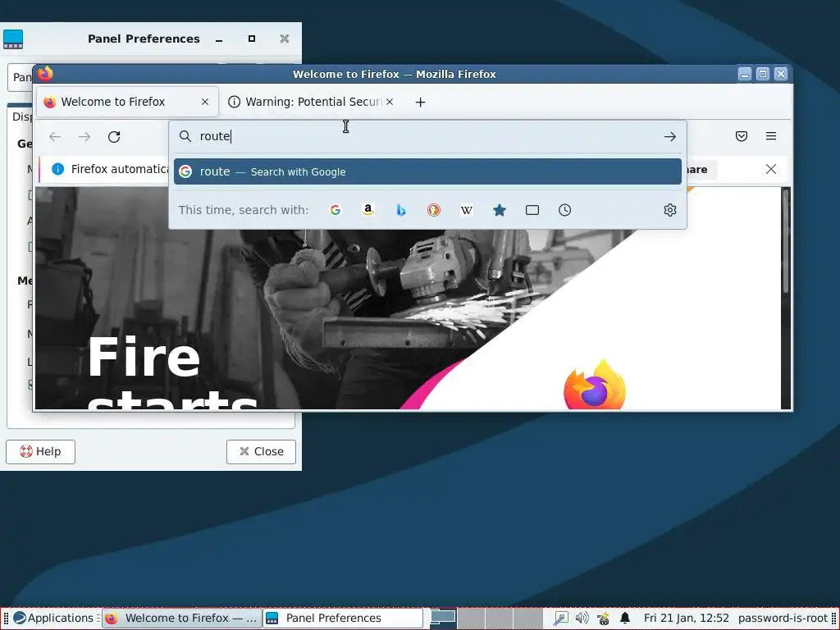Image resolution: width=840 pixels, height=630 pixels.
Task: Open search settings gear icon
Action: point(669,210)
